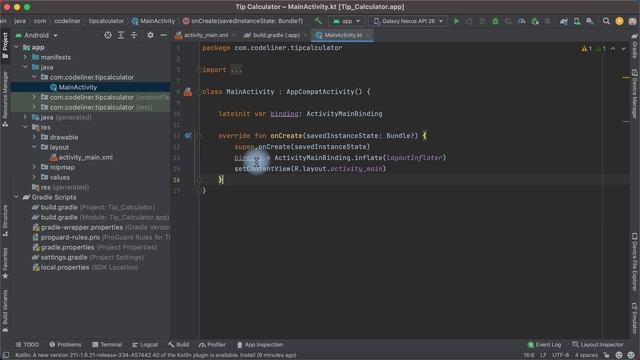Open Device Manager icon in top toolbar

pyautogui.click(x=577, y=21)
